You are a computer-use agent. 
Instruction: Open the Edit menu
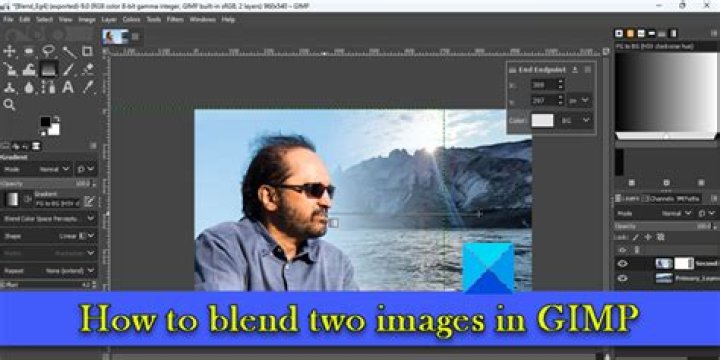tap(25, 20)
